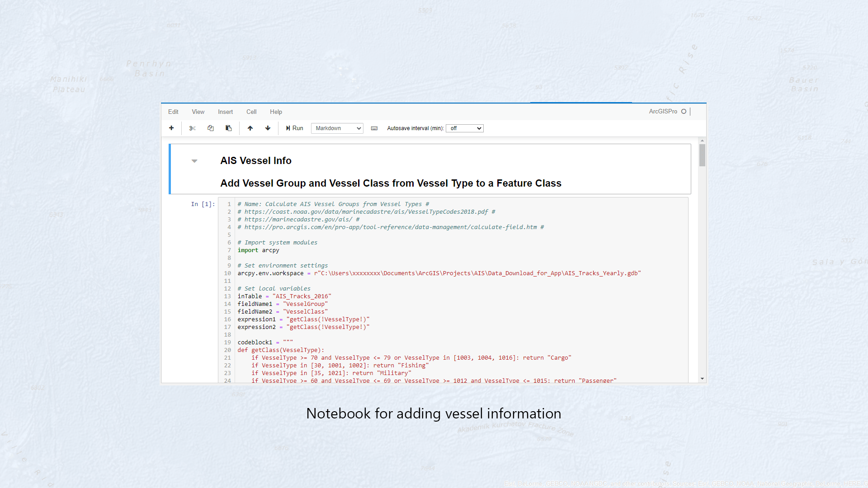Open the View menu
This screenshot has height=488, width=868.
tap(198, 112)
